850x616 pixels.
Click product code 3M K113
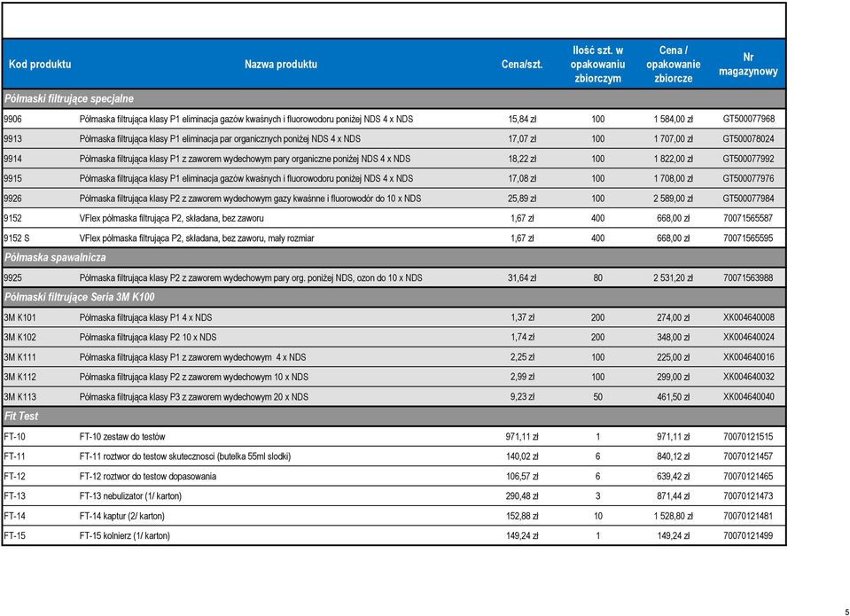(x=20, y=397)
